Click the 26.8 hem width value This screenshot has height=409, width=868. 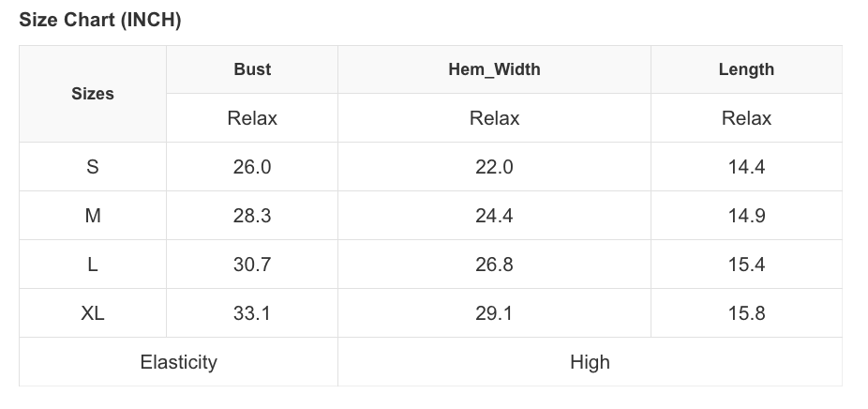click(494, 265)
